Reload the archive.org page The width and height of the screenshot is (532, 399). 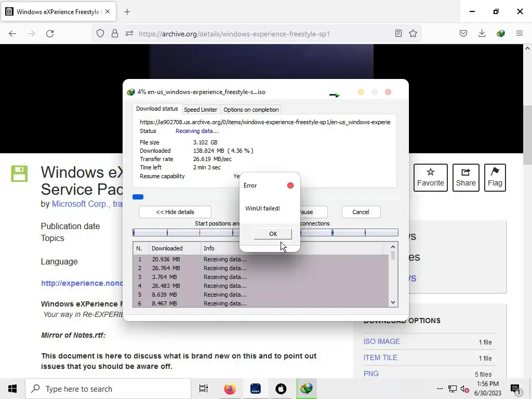tap(50, 34)
